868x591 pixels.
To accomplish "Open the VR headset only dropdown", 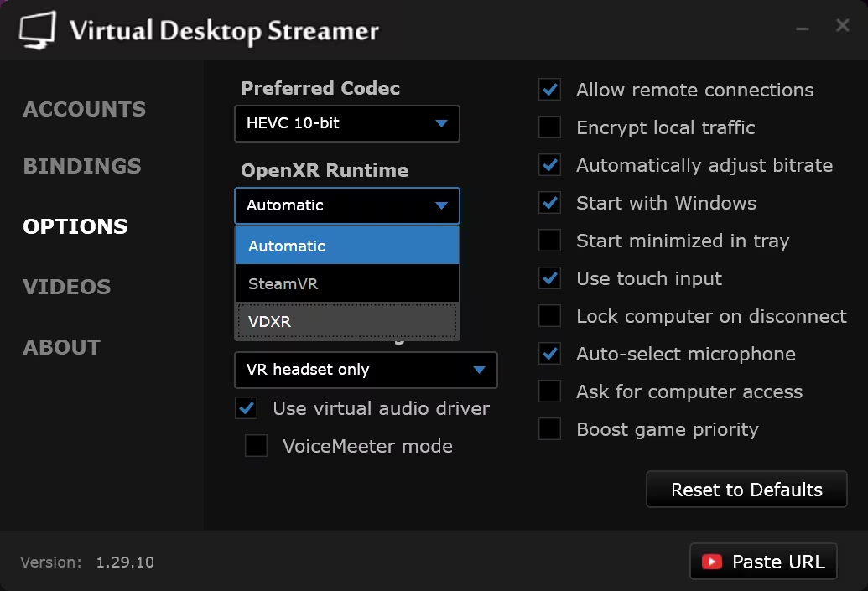I will pos(366,370).
